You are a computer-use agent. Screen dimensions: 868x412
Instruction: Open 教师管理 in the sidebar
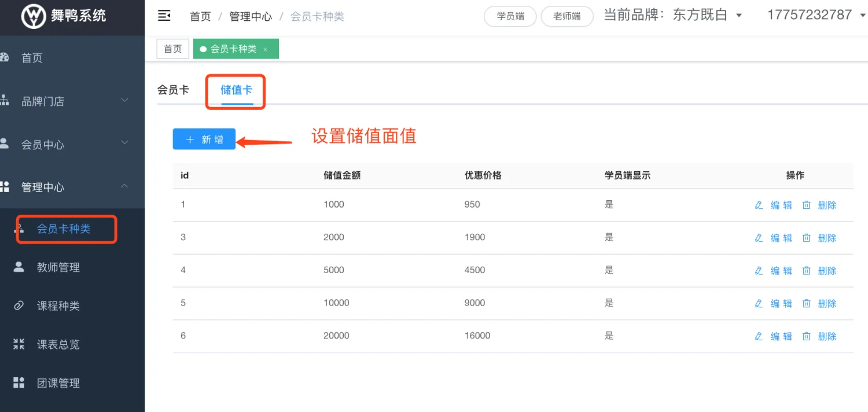(58, 267)
